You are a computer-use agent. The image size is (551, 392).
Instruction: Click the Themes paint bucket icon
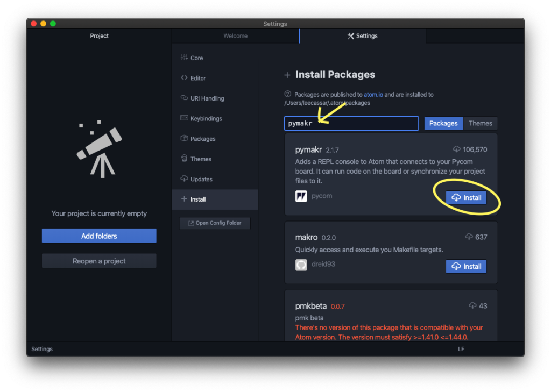click(184, 158)
